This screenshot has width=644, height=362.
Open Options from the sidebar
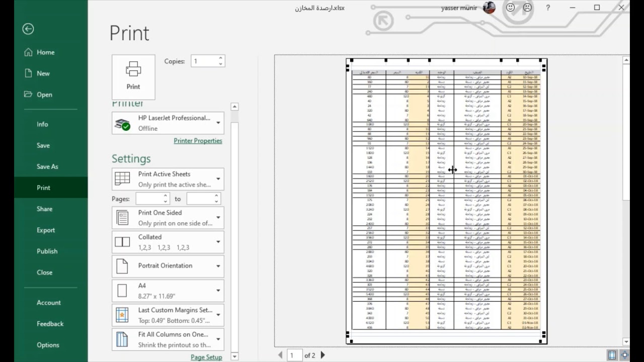pyautogui.click(x=51, y=345)
